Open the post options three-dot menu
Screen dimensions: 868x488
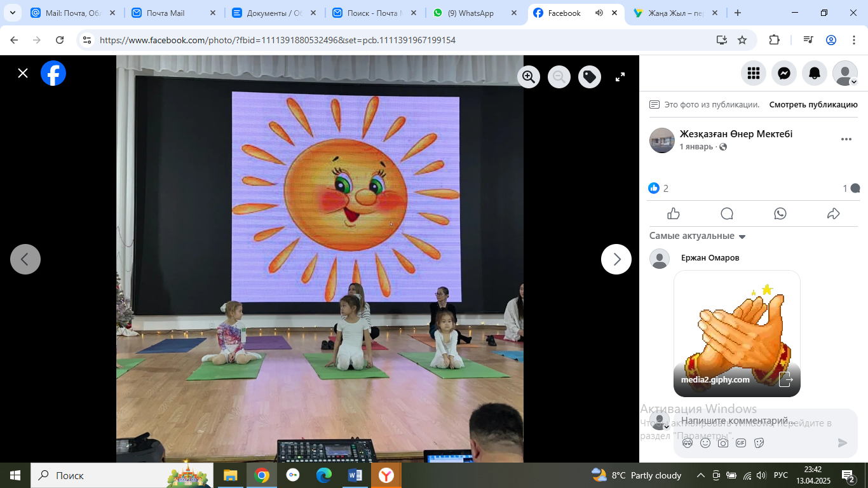[846, 140]
